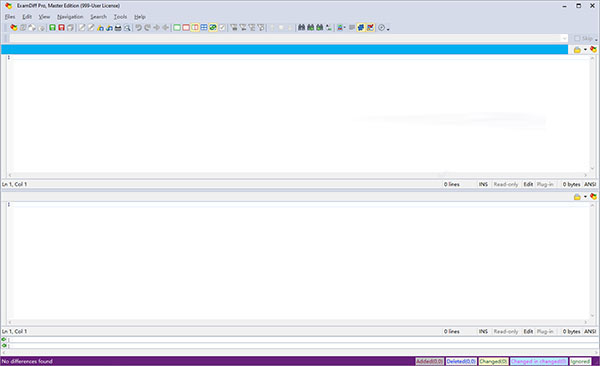600x366 pixels.
Task: Click the first edit pencil icon
Action: [x=82, y=28]
